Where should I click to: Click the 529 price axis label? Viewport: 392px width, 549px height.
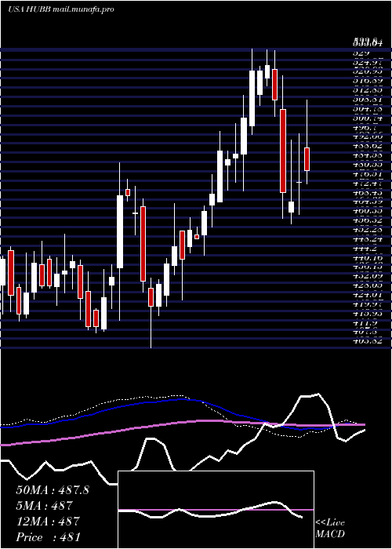tap(361, 53)
